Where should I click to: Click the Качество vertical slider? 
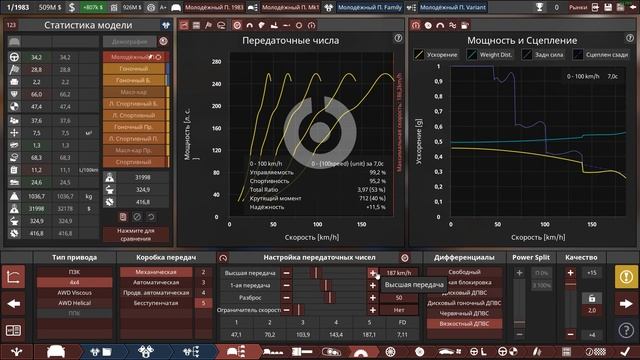click(571, 304)
